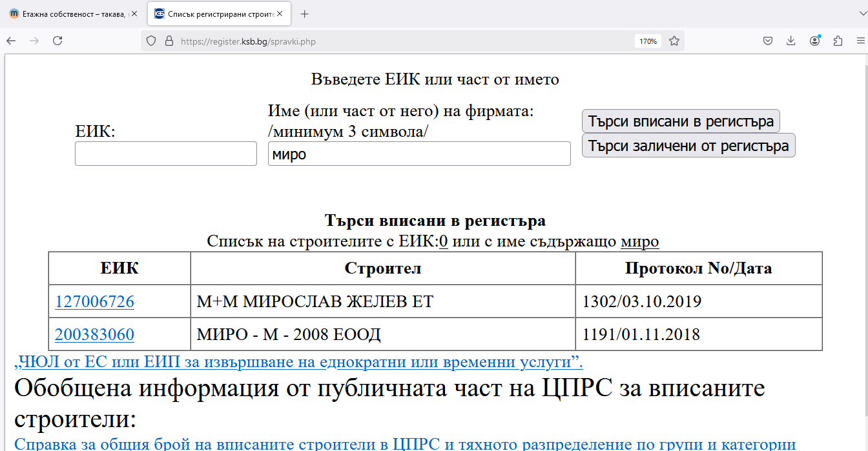Open the ЕИК link 200383060
868x451 pixels.
click(x=94, y=335)
